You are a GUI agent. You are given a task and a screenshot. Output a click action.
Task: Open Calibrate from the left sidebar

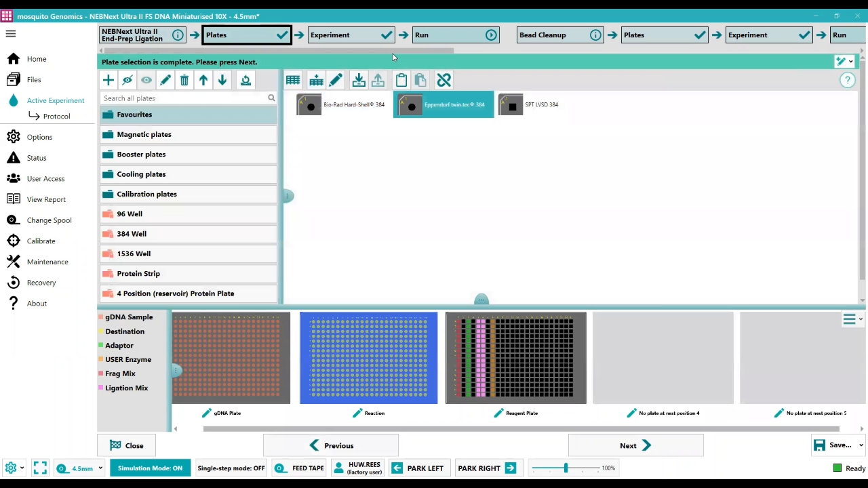41,241
